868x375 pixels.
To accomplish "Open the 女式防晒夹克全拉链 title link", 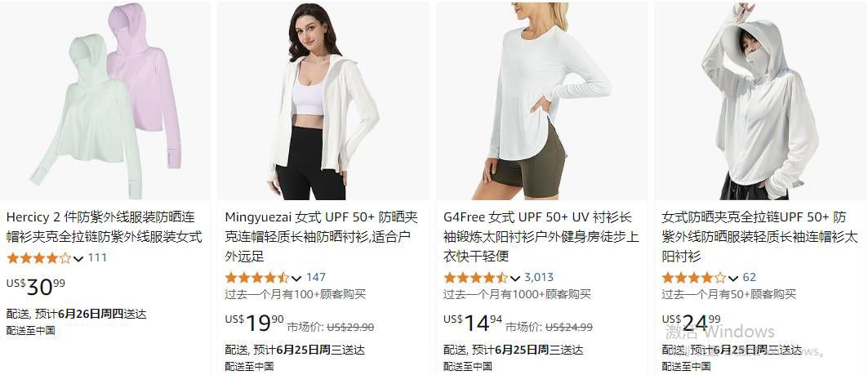I will tap(759, 237).
